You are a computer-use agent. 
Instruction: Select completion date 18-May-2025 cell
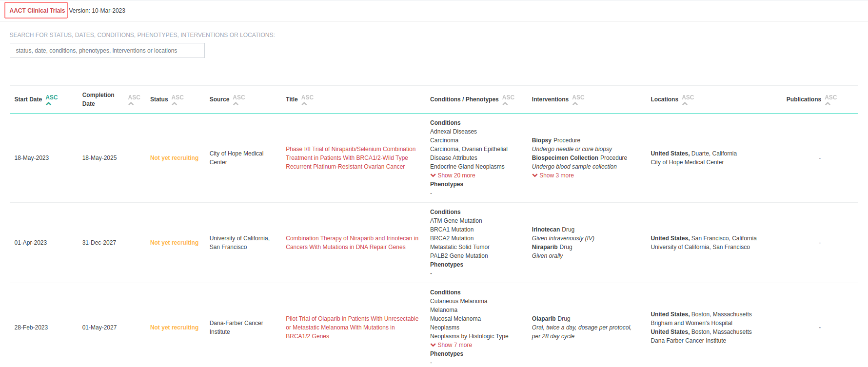[99, 158]
